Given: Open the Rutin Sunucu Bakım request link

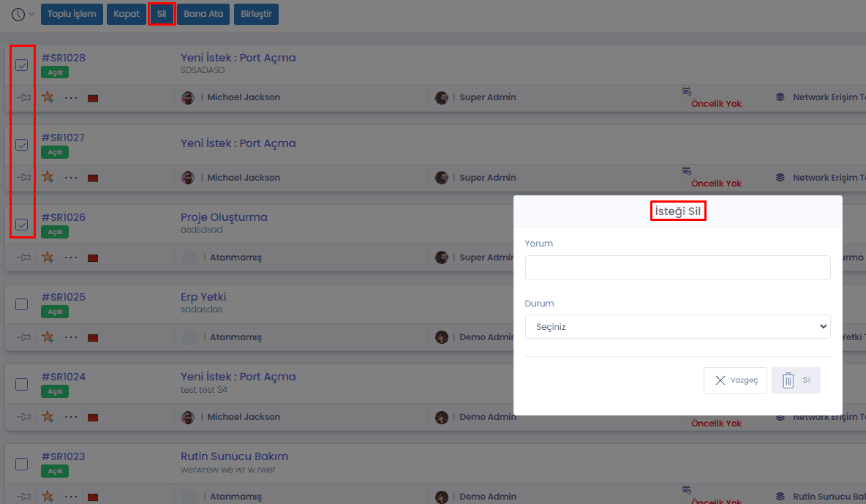Looking at the screenshot, I should 234,456.
